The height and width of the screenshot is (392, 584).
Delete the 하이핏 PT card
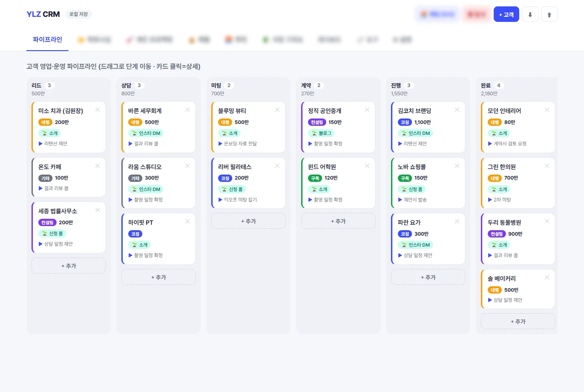tap(188, 222)
